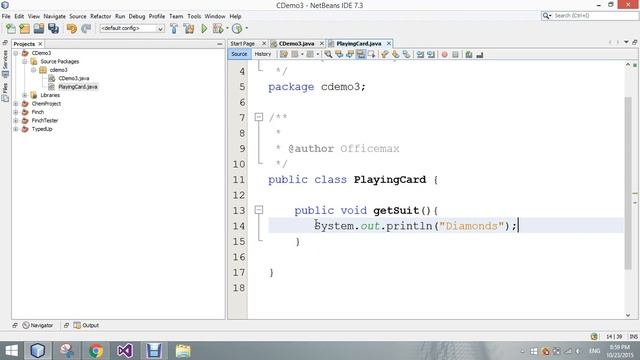Screen dimensions: 640x360
Task: Click the Redo toolbar icon
Action: coord(86,29)
